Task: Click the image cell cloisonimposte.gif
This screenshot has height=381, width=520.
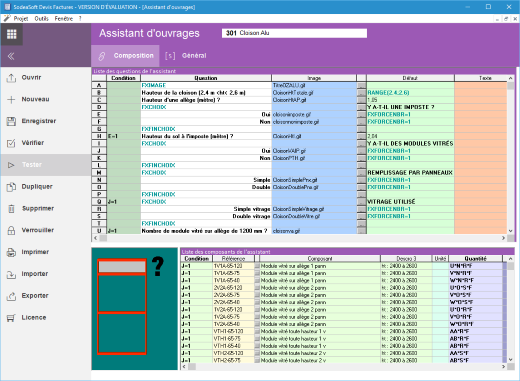Action: [314, 115]
